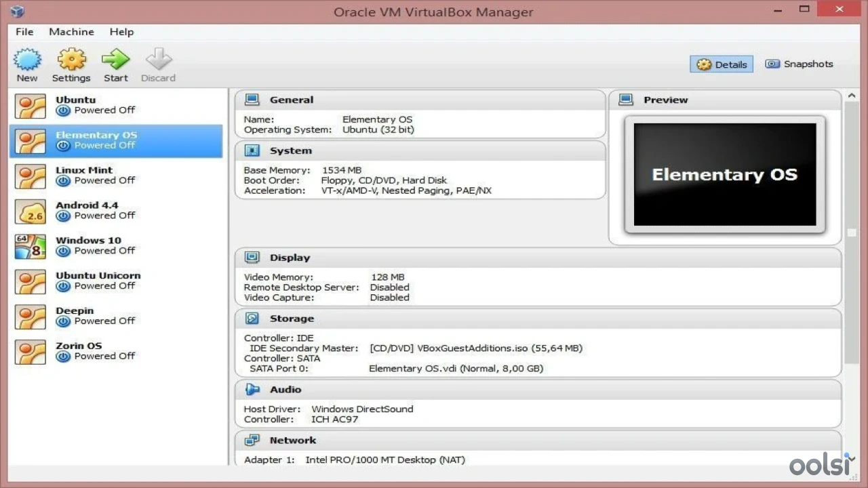Viewport: 868px width, 488px height.
Task: Open the Machine menu
Action: click(x=71, y=32)
